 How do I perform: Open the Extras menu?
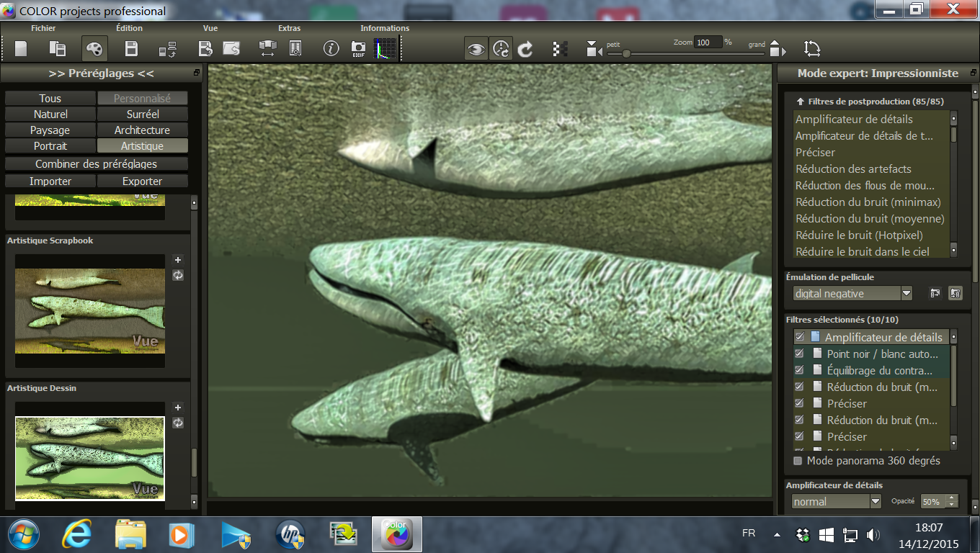[x=289, y=28]
